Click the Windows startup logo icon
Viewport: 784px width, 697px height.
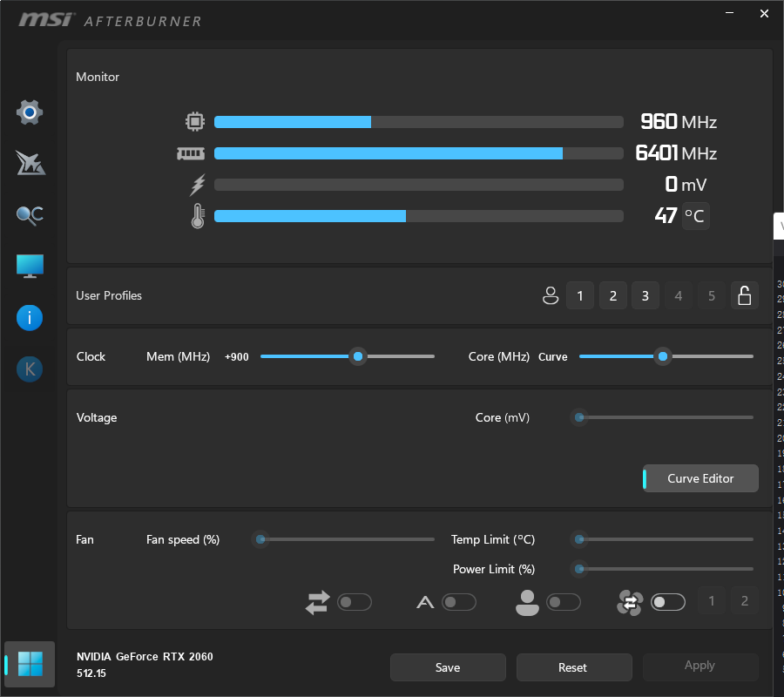tap(30, 664)
